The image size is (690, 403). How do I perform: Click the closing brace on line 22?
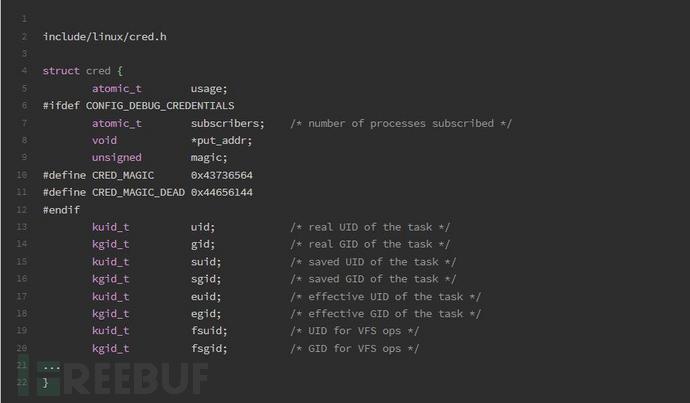[x=45, y=383]
